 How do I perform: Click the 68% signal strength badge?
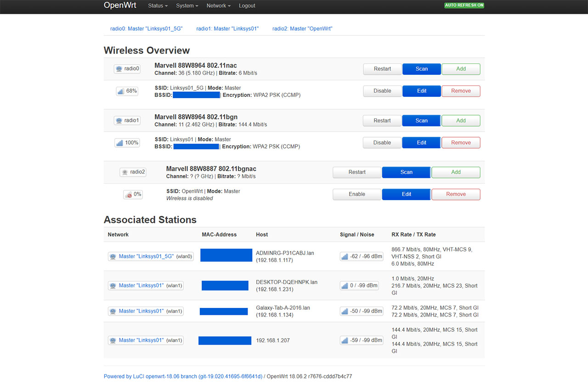[x=127, y=91]
